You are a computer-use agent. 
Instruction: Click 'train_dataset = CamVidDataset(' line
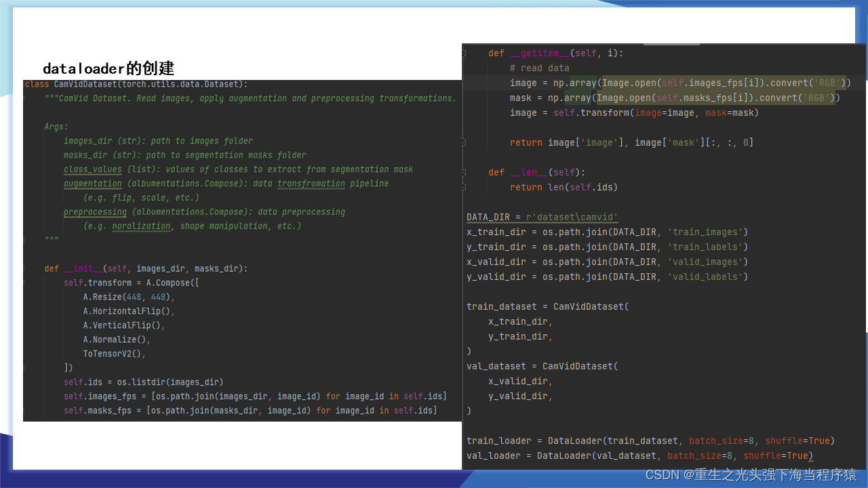547,307
